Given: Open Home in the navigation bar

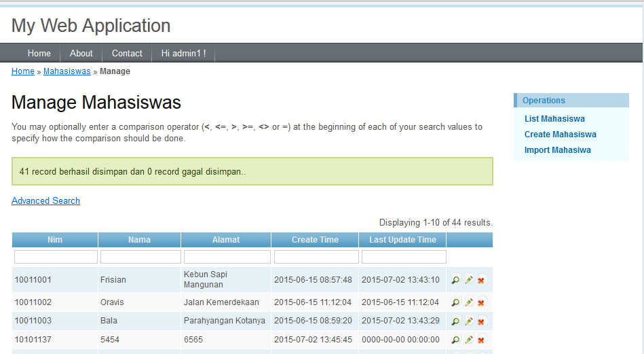Looking at the screenshot, I should click(x=39, y=54).
